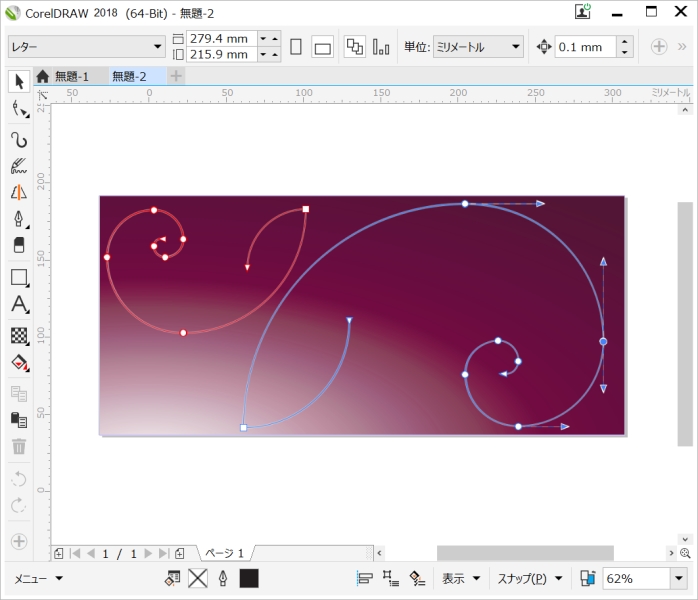The image size is (698, 600).
Task: Click the Symmetry mirror tool
Action: click(x=19, y=193)
